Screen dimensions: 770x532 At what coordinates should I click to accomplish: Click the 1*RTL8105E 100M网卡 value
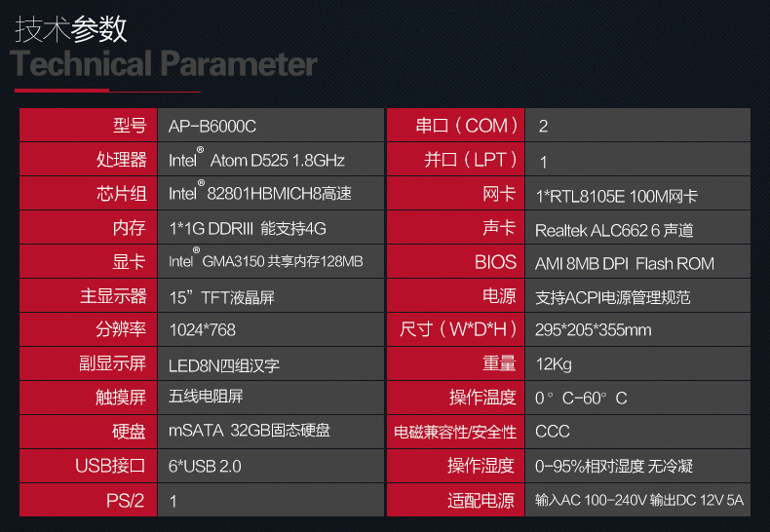click(616, 196)
